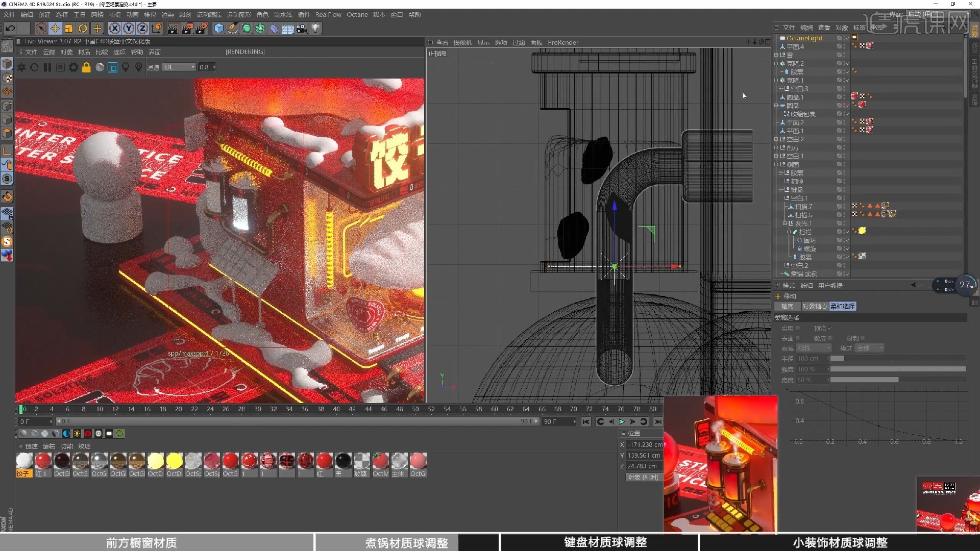Add a light bulb object
This screenshot has width=980, height=551.
316,29
